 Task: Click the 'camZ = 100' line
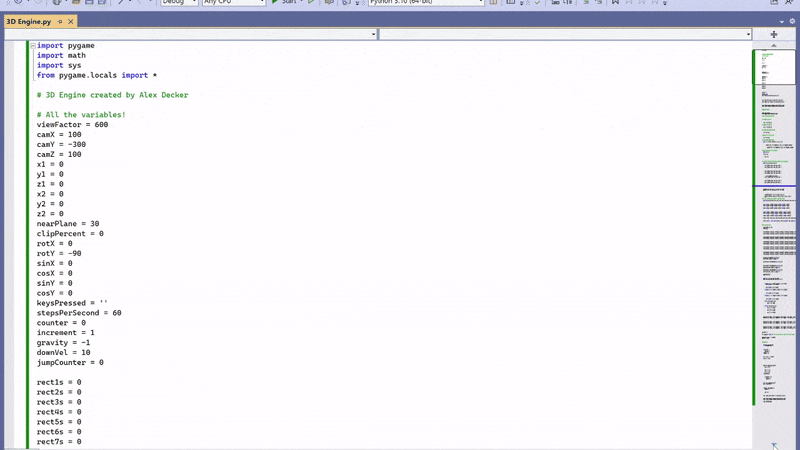click(59, 154)
